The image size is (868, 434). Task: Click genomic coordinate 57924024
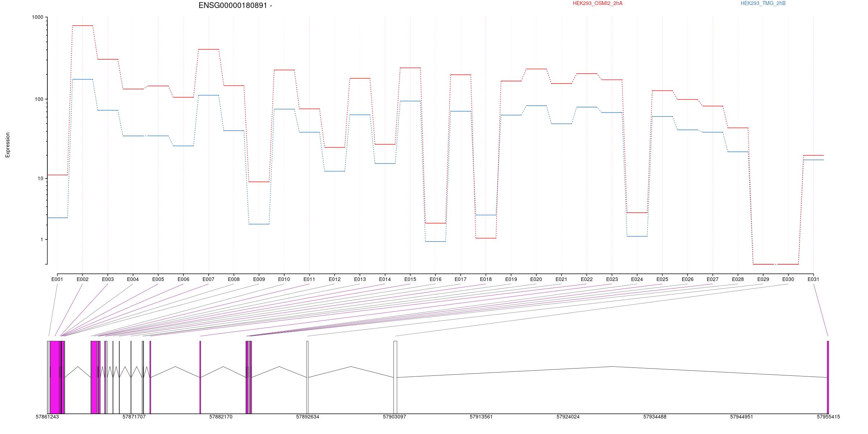pyautogui.click(x=568, y=417)
